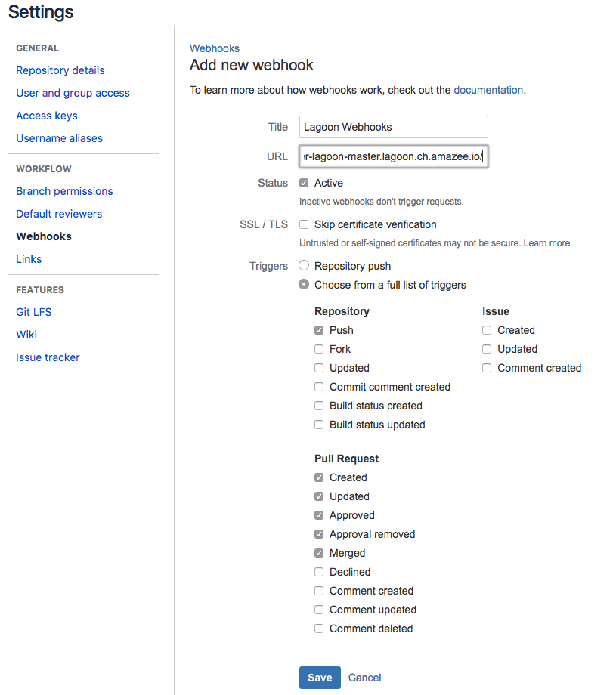Go to Branch permissions in sidebar
The height and width of the screenshot is (695, 616).
[64, 191]
